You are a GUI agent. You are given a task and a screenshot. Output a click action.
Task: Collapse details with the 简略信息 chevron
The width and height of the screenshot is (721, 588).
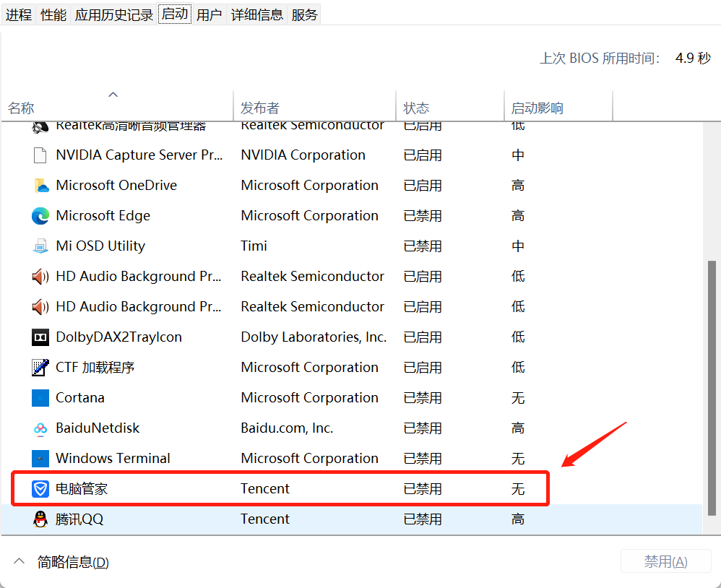20,561
